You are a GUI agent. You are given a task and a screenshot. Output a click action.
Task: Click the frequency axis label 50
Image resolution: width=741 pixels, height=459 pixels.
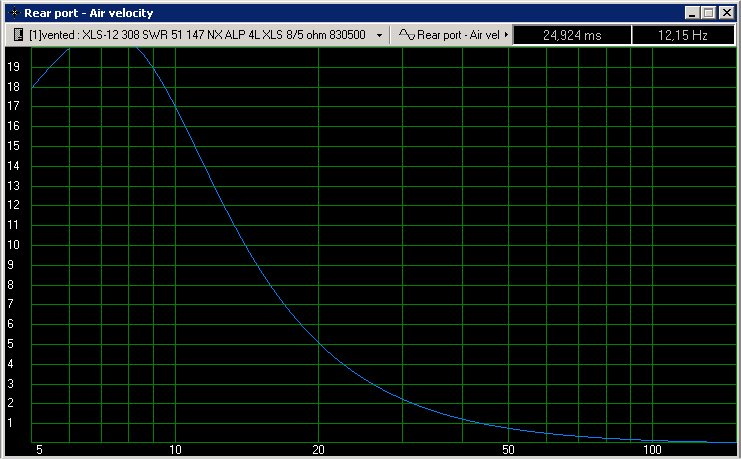[508, 450]
